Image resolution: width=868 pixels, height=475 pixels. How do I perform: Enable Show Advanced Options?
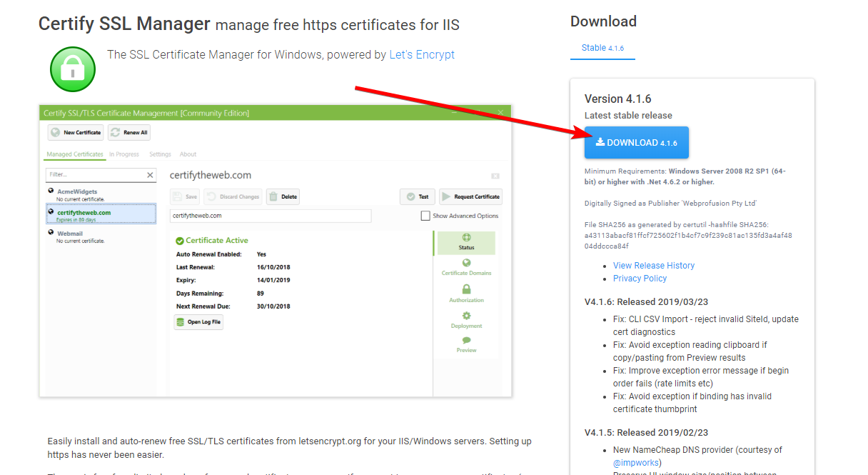pos(425,215)
